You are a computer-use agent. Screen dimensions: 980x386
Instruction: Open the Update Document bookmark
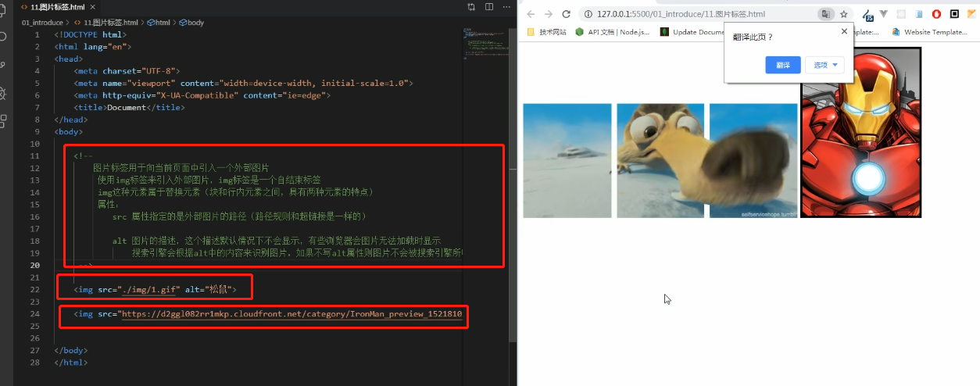point(694,32)
